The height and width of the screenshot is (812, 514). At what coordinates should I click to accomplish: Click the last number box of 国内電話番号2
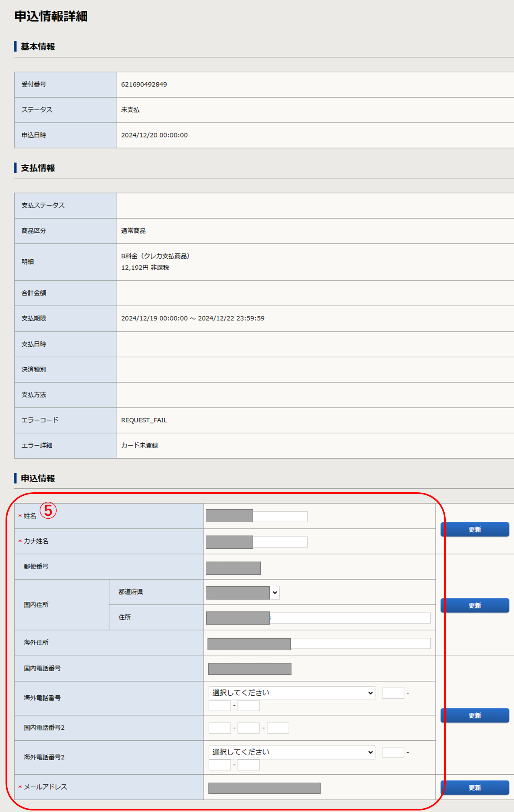(278, 728)
